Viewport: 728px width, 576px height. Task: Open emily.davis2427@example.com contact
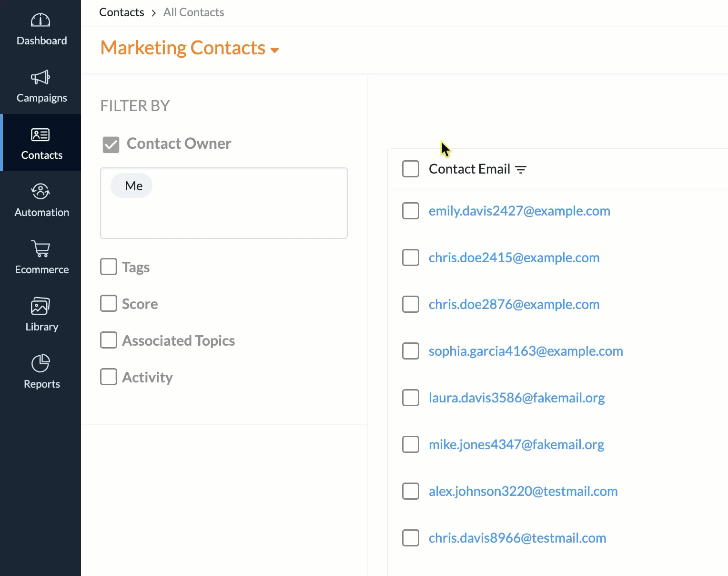(519, 211)
